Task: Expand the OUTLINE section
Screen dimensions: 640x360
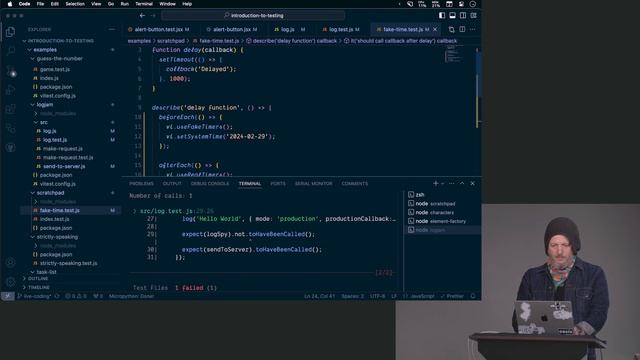Action: [38, 278]
